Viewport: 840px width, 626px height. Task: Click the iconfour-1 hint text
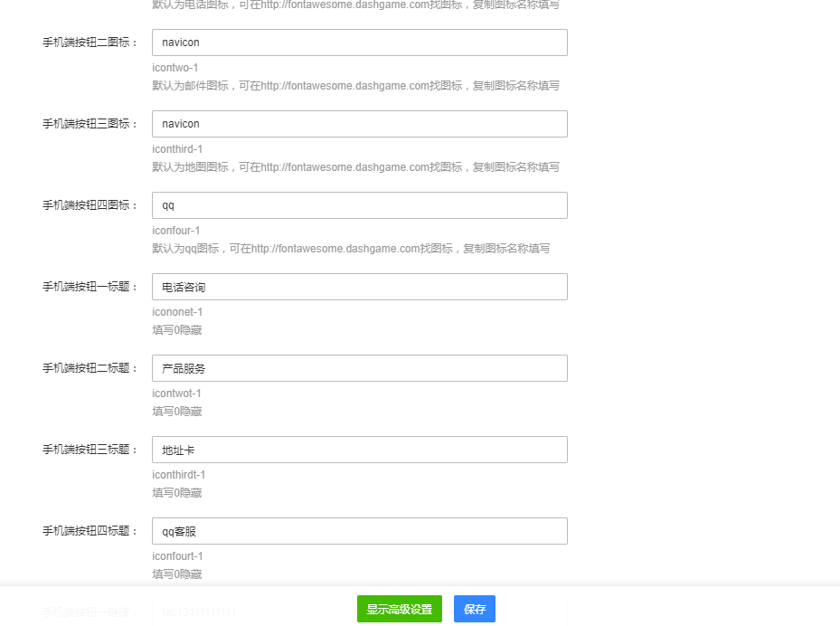click(176, 231)
